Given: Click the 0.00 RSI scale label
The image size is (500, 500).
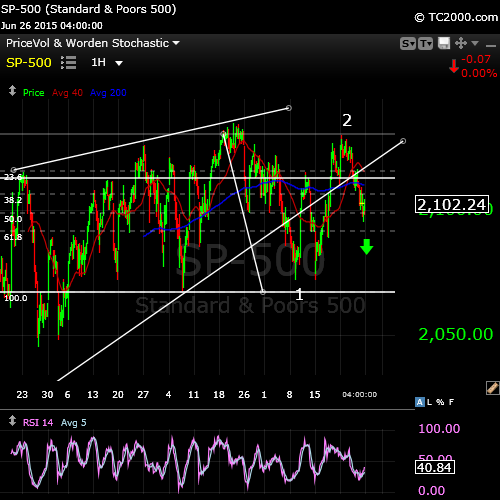Looking at the screenshot, I should (x=431, y=491).
